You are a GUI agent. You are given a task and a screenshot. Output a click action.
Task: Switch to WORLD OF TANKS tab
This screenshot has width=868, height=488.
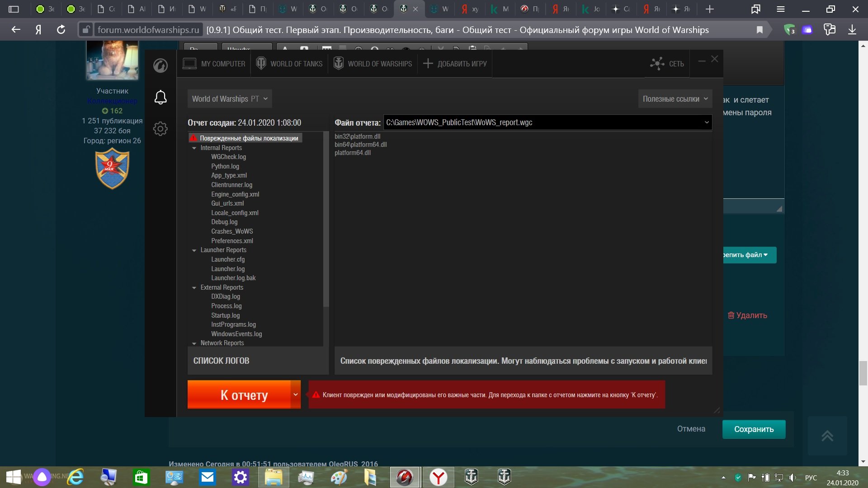point(289,64)
